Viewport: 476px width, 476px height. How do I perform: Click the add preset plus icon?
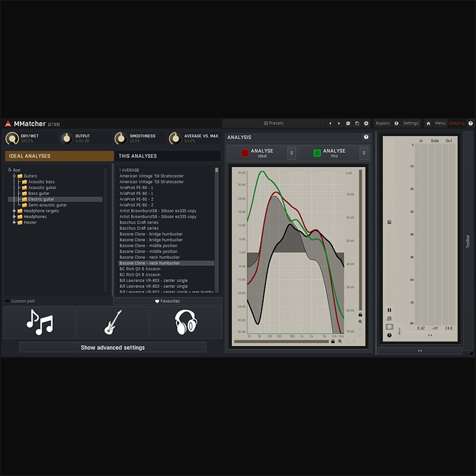click(x=366, y=123)
